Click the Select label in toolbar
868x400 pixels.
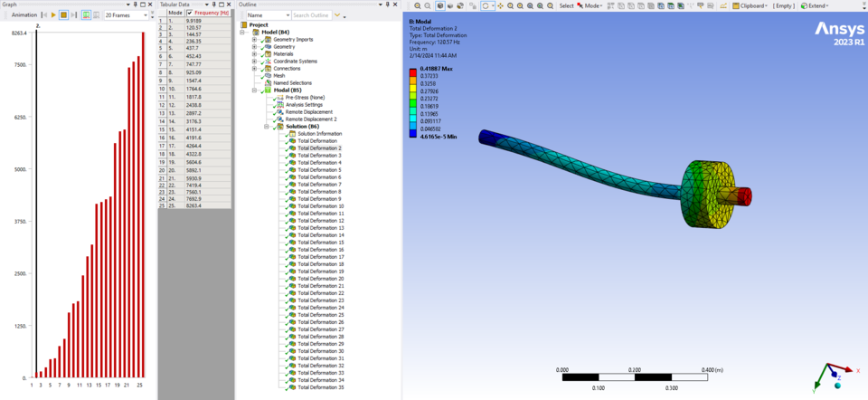(x=566, y=5)
